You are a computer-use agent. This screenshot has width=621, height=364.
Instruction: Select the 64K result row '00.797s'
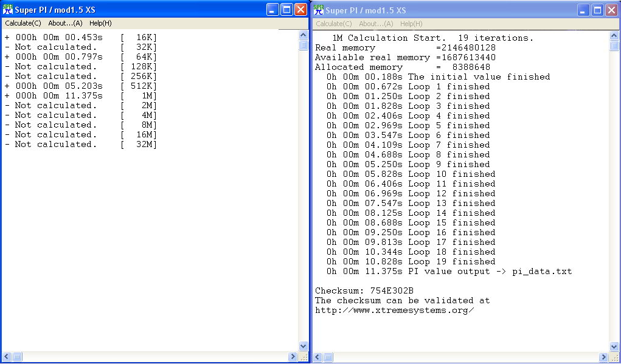[81, 57]
